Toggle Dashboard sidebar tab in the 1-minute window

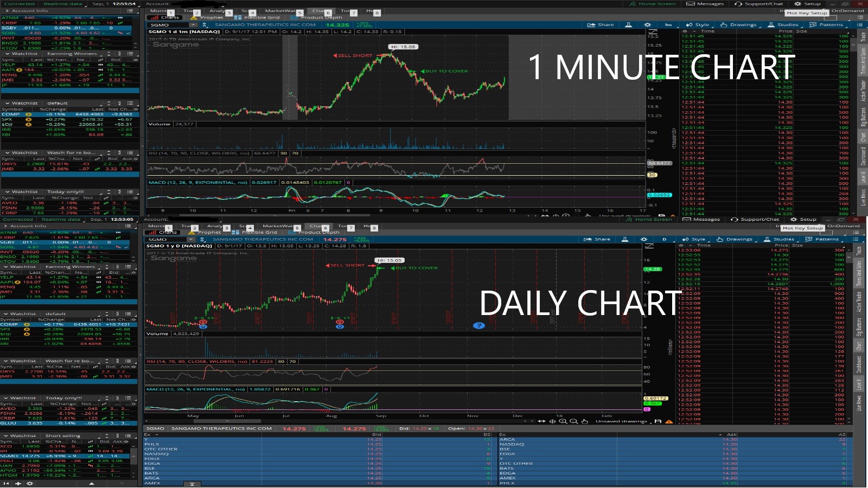point(863,156)
